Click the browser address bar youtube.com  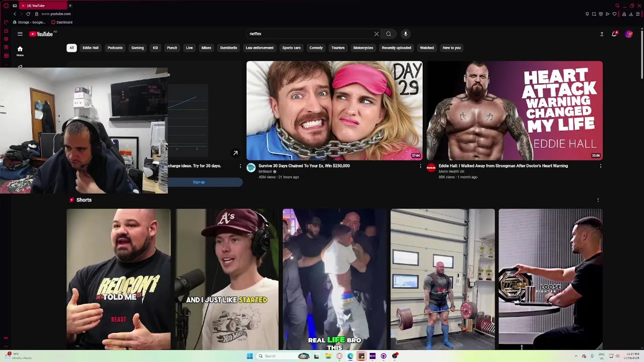56,14
